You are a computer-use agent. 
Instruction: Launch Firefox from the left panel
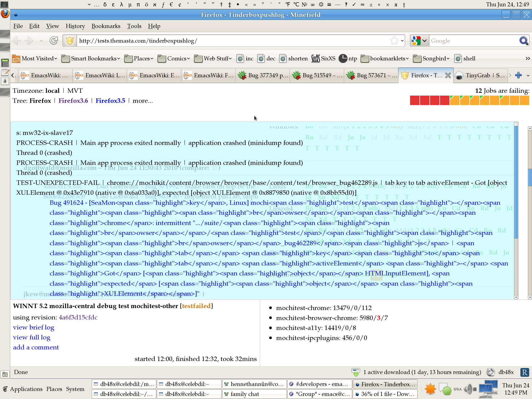[5, 14]
